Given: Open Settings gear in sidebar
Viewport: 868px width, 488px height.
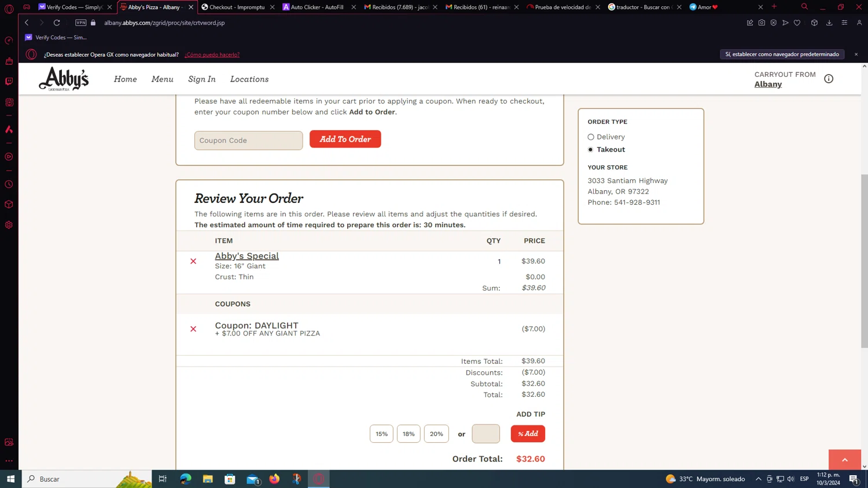Looking at the screenshot, I should [9, 225].
